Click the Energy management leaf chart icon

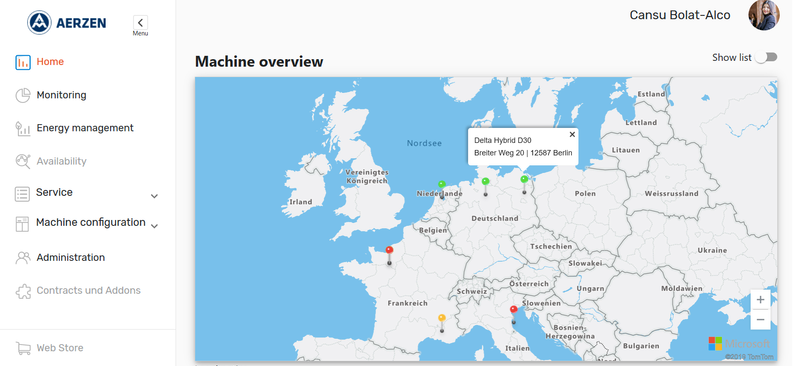point(23,128)
